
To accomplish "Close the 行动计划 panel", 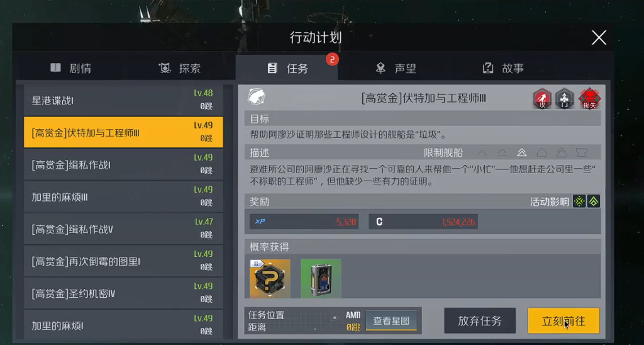I will coord(599,38).
